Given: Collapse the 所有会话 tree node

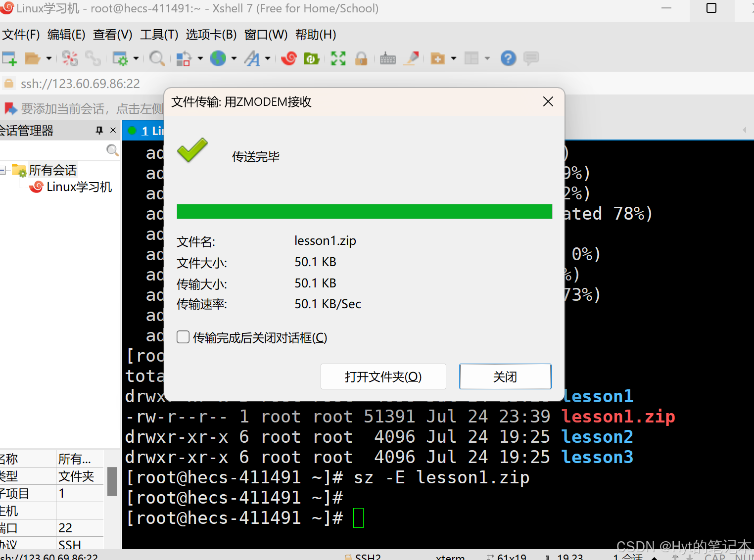Looking at the screenshot, I should coord(2,171).
